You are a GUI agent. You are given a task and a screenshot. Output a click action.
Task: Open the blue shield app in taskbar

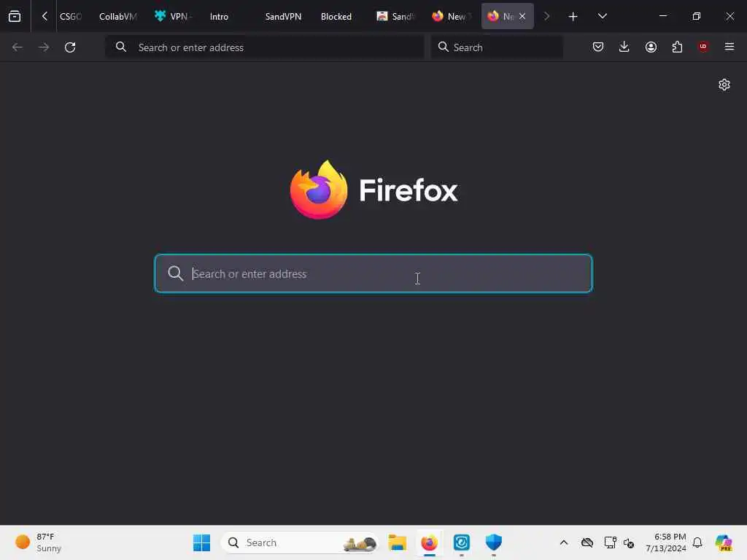[494, 542]
